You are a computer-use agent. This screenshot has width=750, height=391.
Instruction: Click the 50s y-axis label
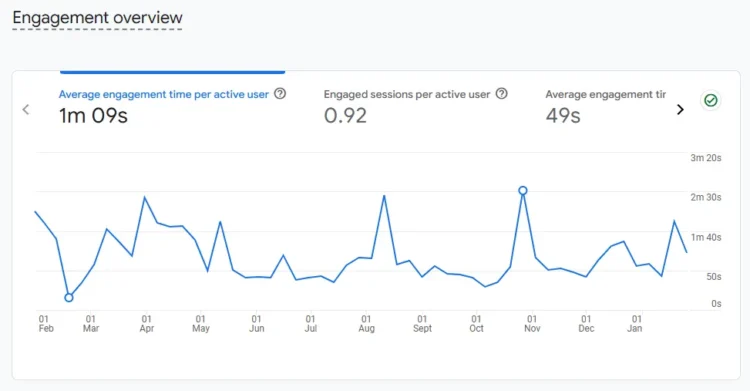pos(714,277)
